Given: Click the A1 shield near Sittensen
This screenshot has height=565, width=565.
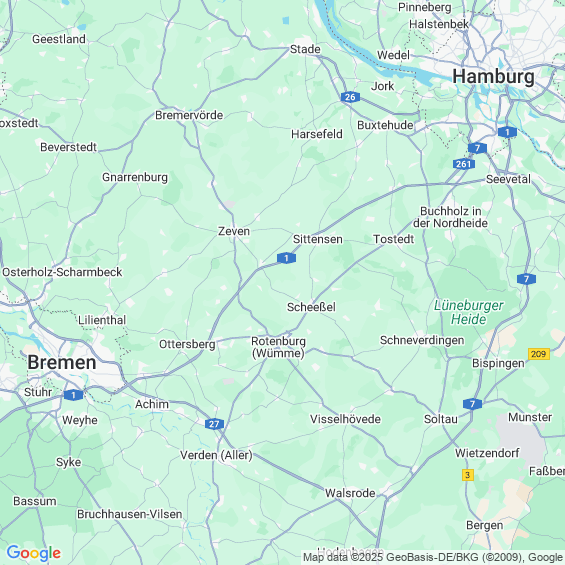Looking at the screenshot, I should pos(286,258).
